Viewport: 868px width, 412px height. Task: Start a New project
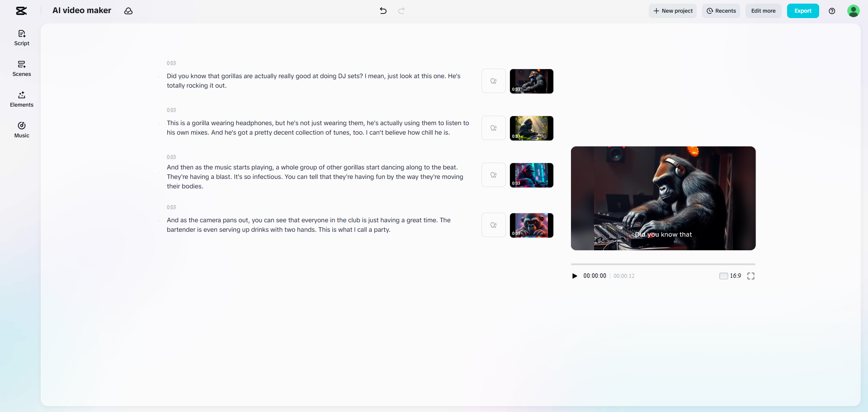(673, 11)
